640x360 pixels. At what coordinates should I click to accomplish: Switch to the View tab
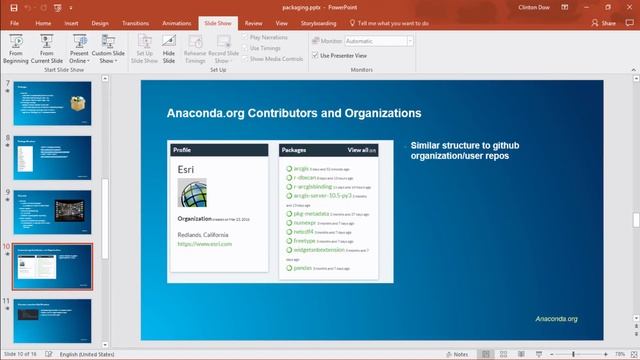(x=282, y=23)
